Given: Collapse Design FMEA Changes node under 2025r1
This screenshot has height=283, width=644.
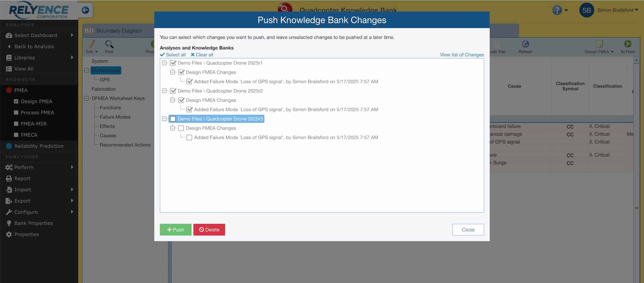Looking at the screenshot, I should [x=172, y=72].
